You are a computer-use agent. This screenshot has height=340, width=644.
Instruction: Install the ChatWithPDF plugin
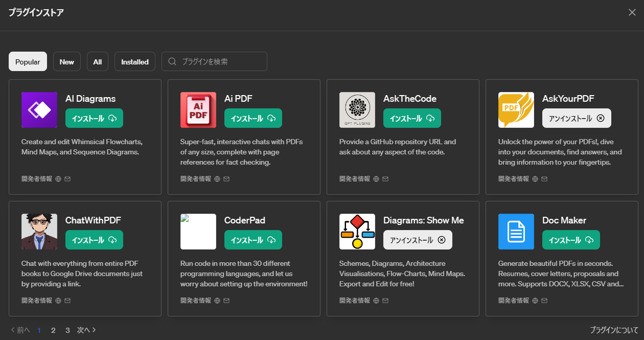(x=94, y=240)
